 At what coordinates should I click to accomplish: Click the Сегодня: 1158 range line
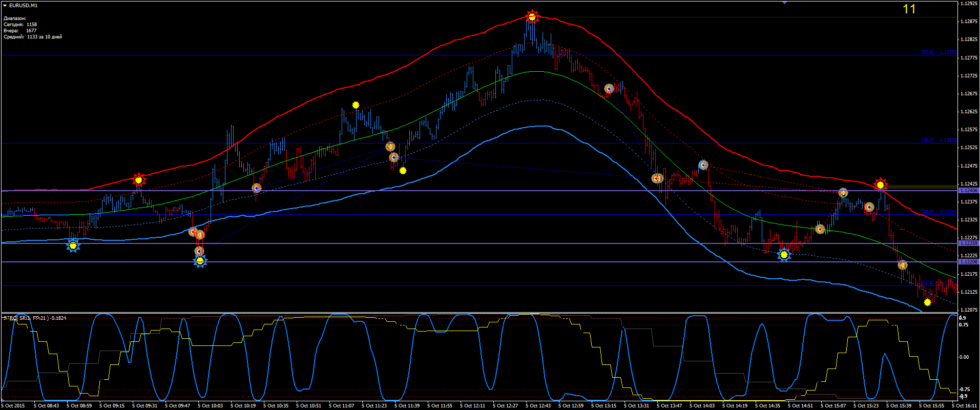pos(20,25)
